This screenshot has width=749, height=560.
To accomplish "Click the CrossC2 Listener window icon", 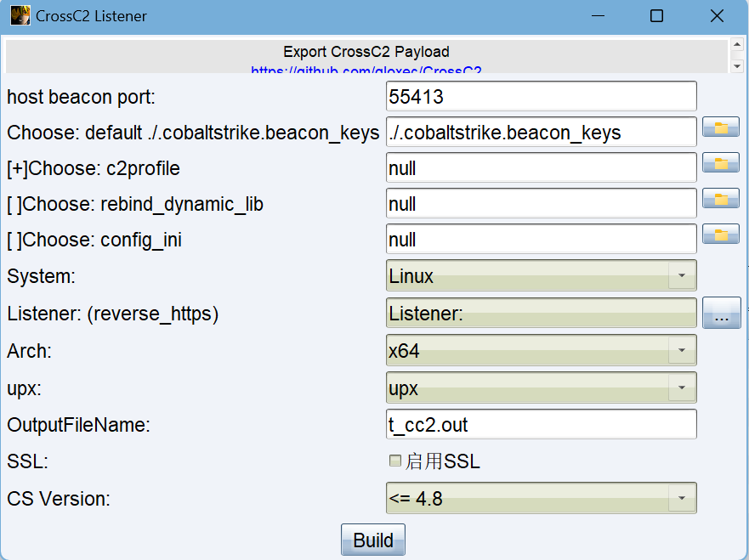I will pos(20,16).
